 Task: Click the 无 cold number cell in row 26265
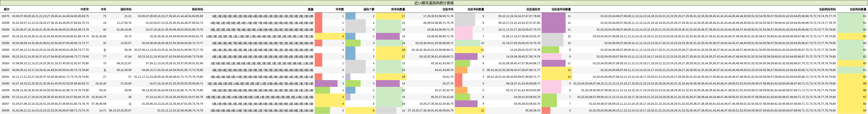tap(105, 50)
